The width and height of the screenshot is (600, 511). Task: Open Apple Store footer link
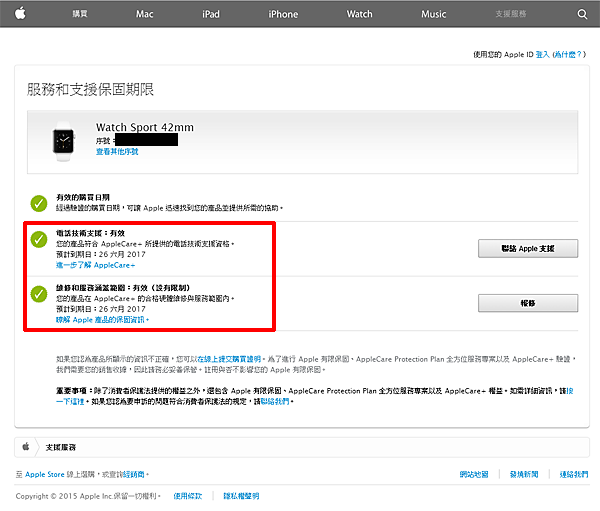point(44,474)
